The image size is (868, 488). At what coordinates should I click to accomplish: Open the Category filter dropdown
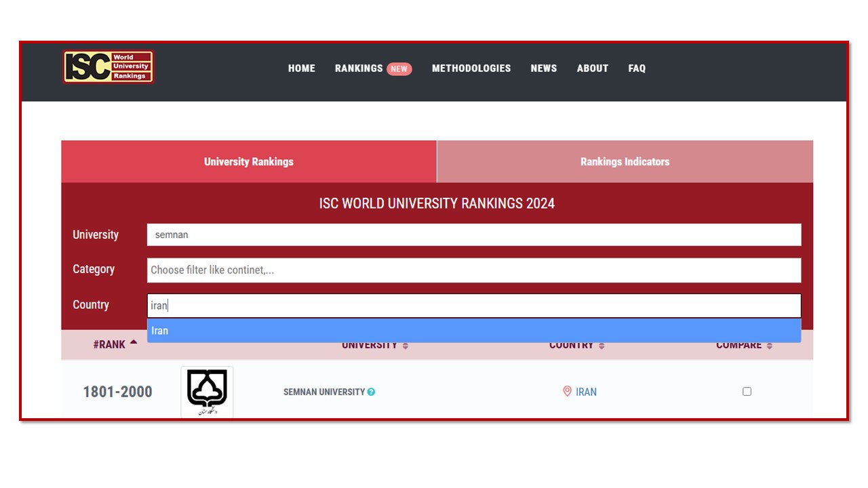pos(473,270)
